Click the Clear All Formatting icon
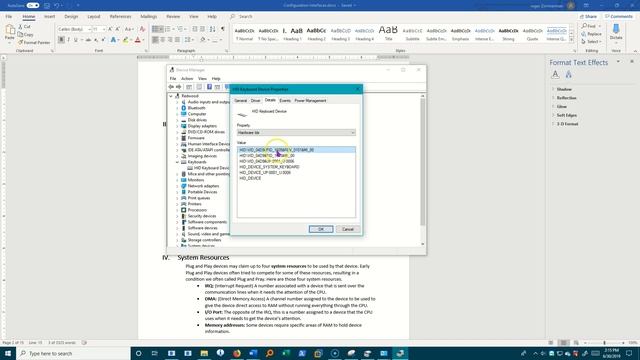The image size is (640, 360). click(142, 29)
